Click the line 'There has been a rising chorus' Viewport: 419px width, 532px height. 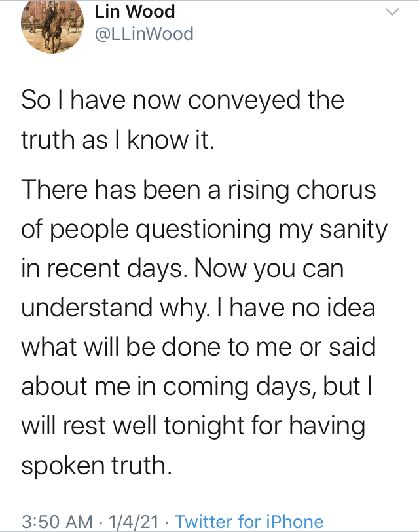[198, 189]
